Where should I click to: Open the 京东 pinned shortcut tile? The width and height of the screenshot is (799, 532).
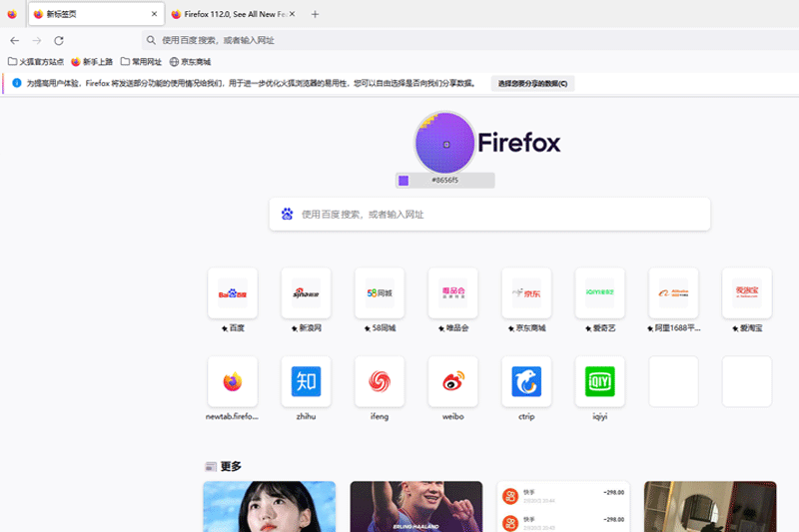click(x=526, y=293)
